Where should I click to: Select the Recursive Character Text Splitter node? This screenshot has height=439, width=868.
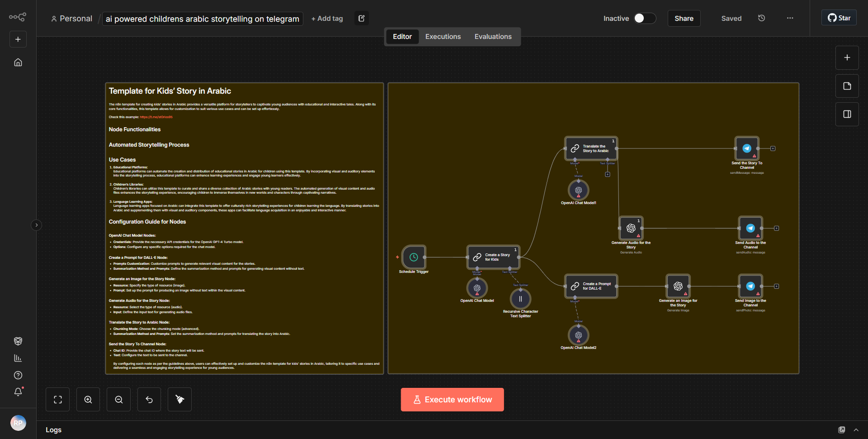[x=520, y=299]
